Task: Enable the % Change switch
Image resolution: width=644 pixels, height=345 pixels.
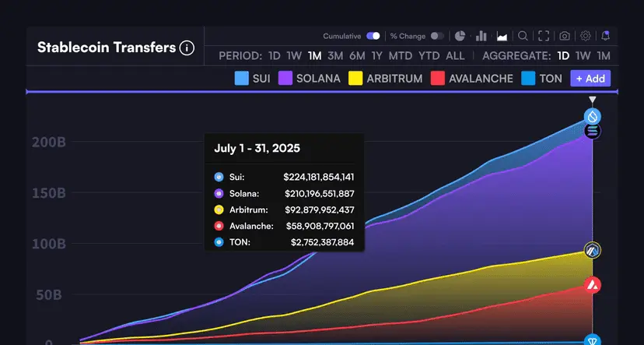Action: pyautogui.click(x=437, y=36)
